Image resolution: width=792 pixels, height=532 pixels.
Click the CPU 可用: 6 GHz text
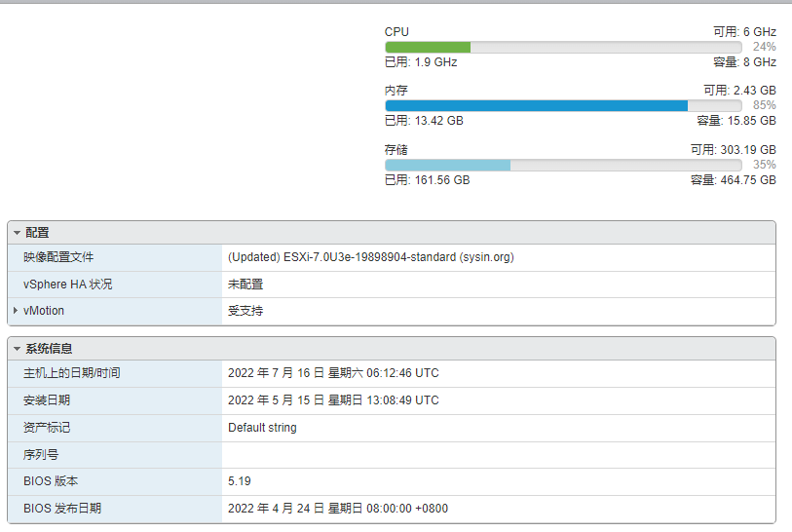click(744, 32)
